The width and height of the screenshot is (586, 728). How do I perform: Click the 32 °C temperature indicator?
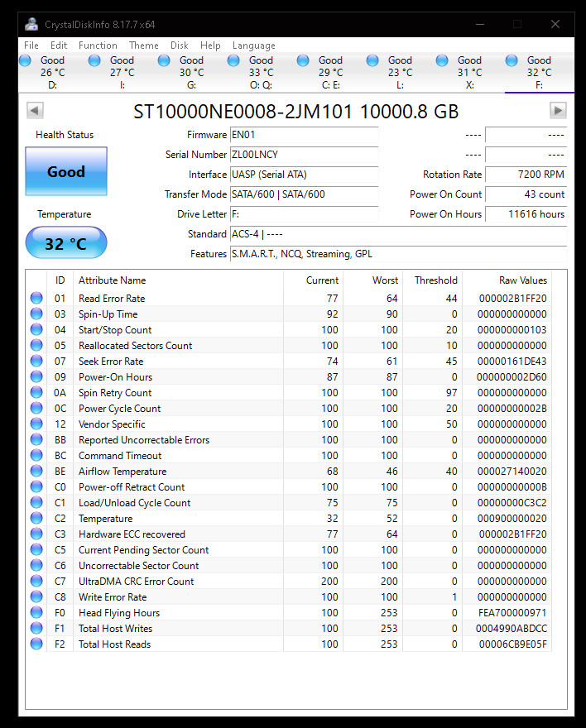coord(66,244)
